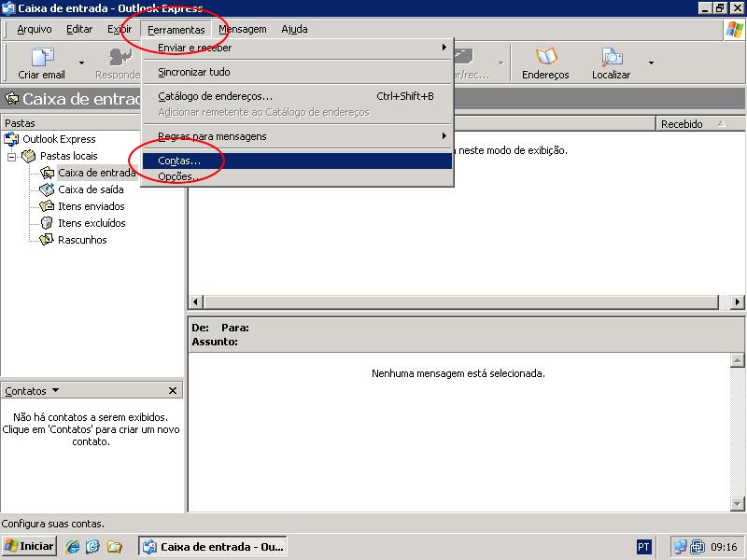
Task: Click the Criar email toolbar icon
Action: [42, 57]
